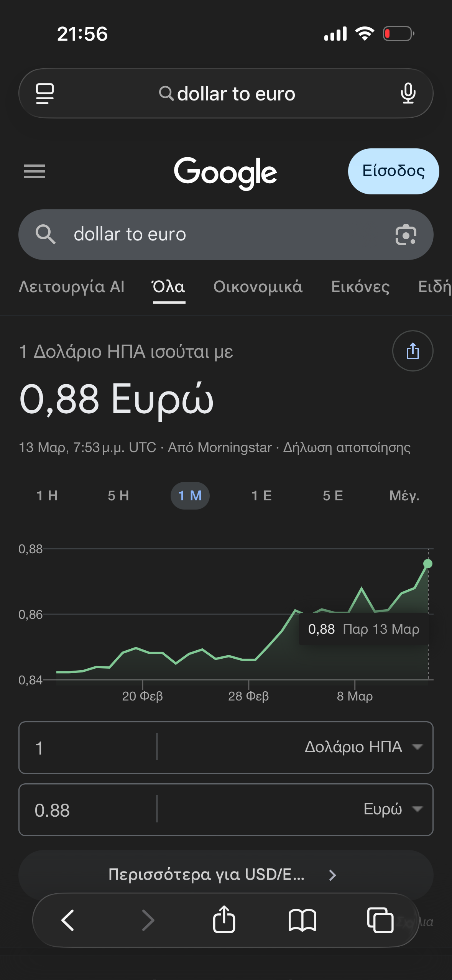Image resolution: width=452 pixels, height=980 pixels.
Task: Open the page reader menu icon
Action: point(44,94)
